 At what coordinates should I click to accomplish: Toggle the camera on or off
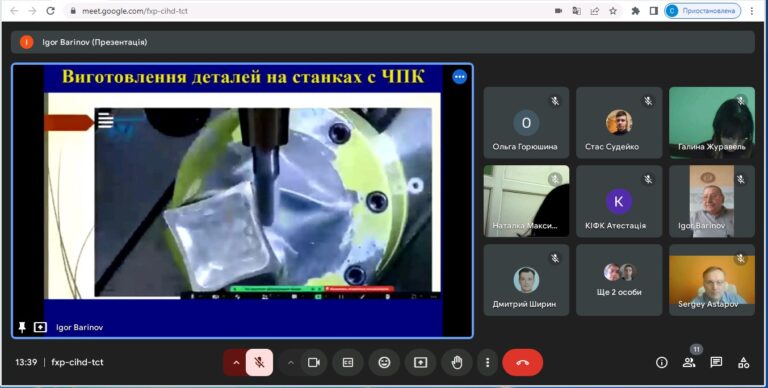[314, 363]
